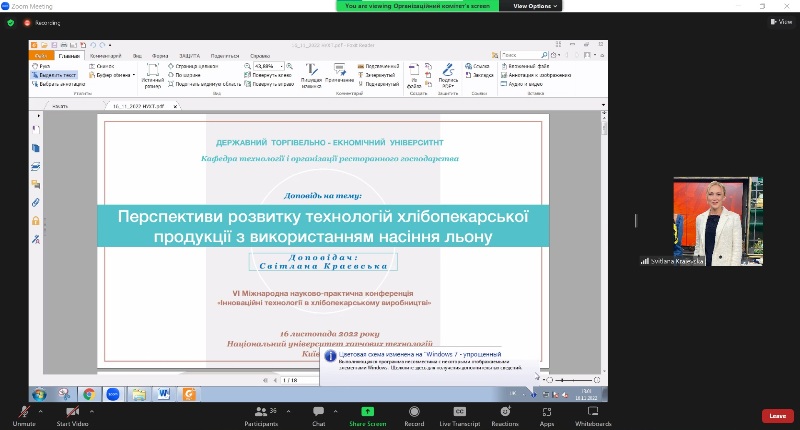Open the Подпись PDF sign tool
The height and width of the screenshot is (430, 800).
pos(448,76)
